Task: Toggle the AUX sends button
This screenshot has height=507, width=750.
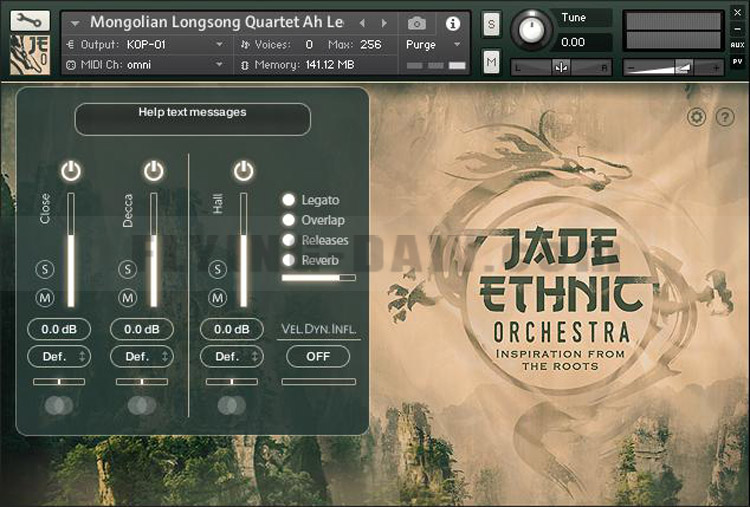Action: [x=738, y=45]
